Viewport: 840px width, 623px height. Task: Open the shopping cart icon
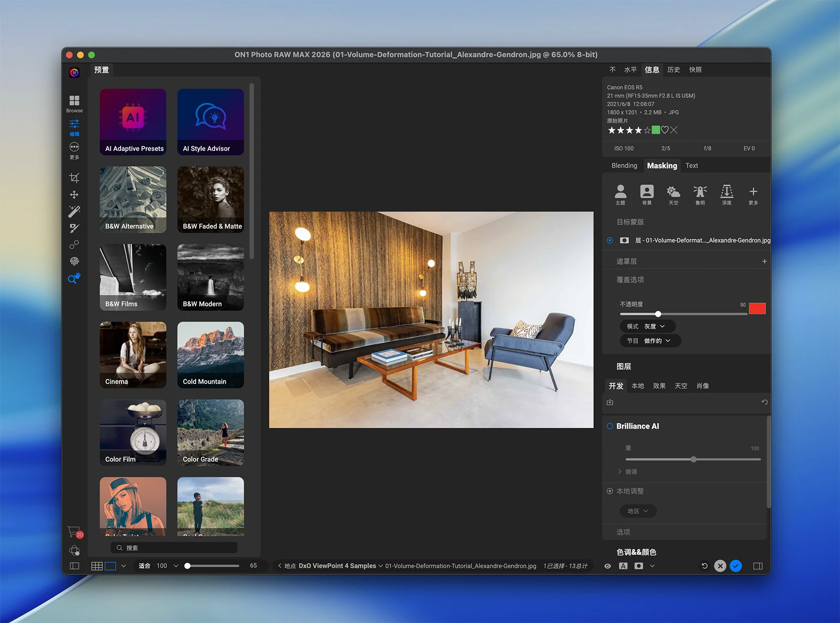pyautogui.click(x=74, y=532)
